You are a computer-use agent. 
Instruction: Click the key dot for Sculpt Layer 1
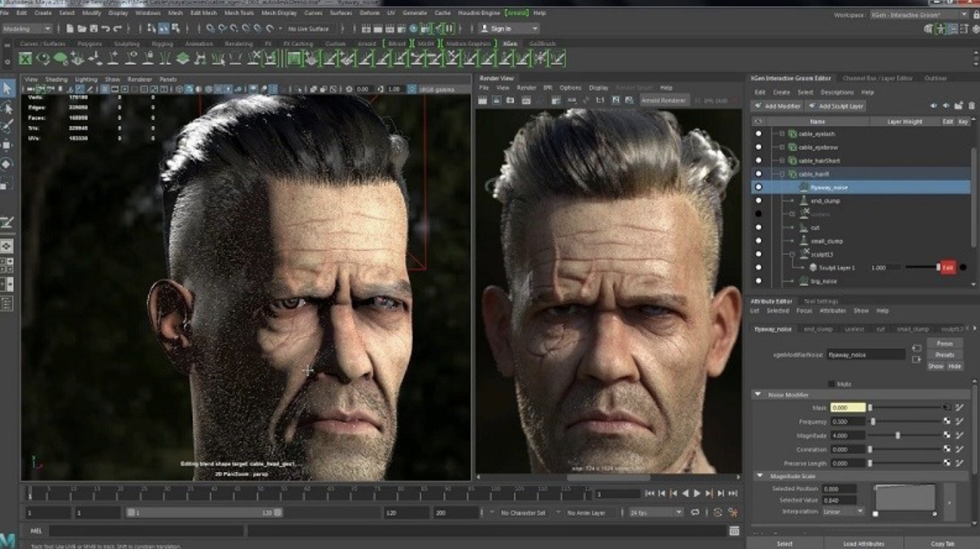tap(964, 267)
